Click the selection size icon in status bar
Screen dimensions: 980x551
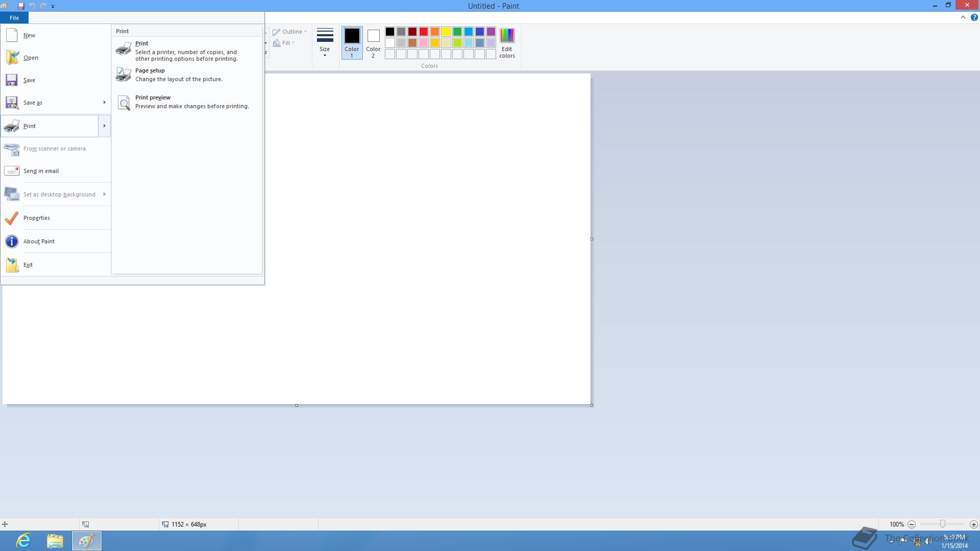click(86, 524)
